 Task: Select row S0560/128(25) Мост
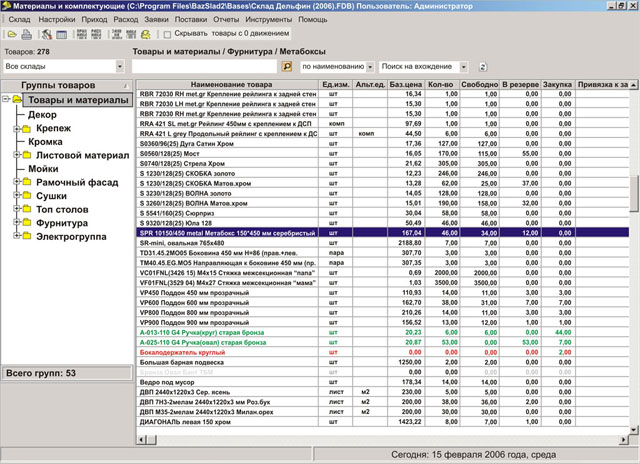point(383,153)
